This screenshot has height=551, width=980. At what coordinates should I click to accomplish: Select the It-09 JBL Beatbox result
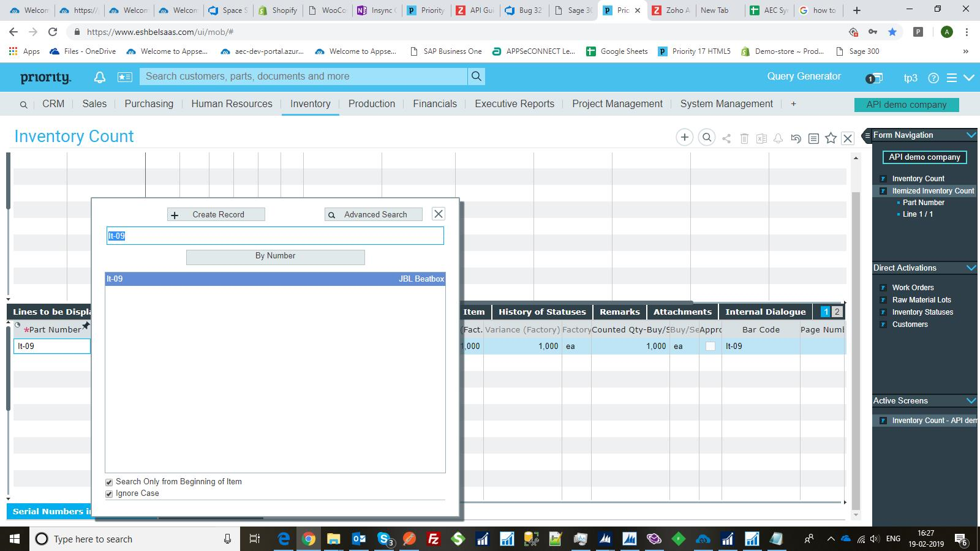pyautogui.click(x=275, y=279)
